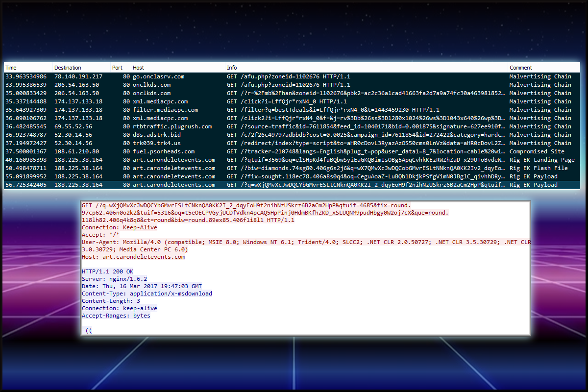
Task: Select the packet at time 55.091899952
Action: point(26,176)
